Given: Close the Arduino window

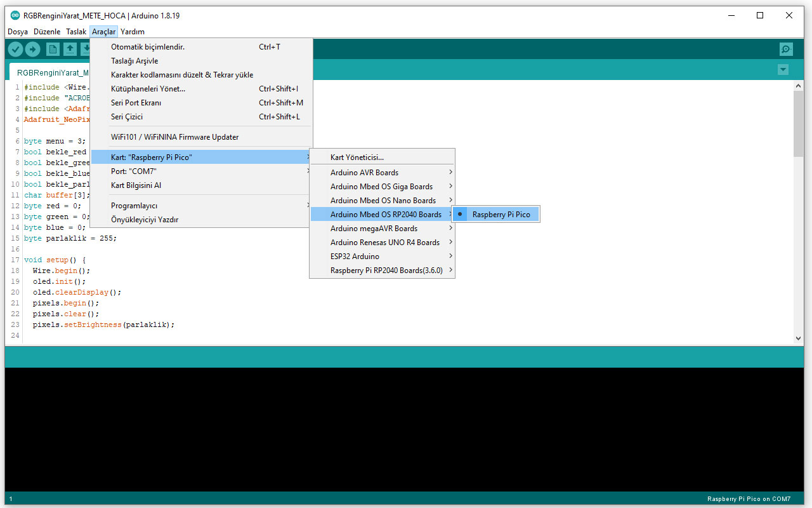Looking at the screenshot, I should pos(789,15).
